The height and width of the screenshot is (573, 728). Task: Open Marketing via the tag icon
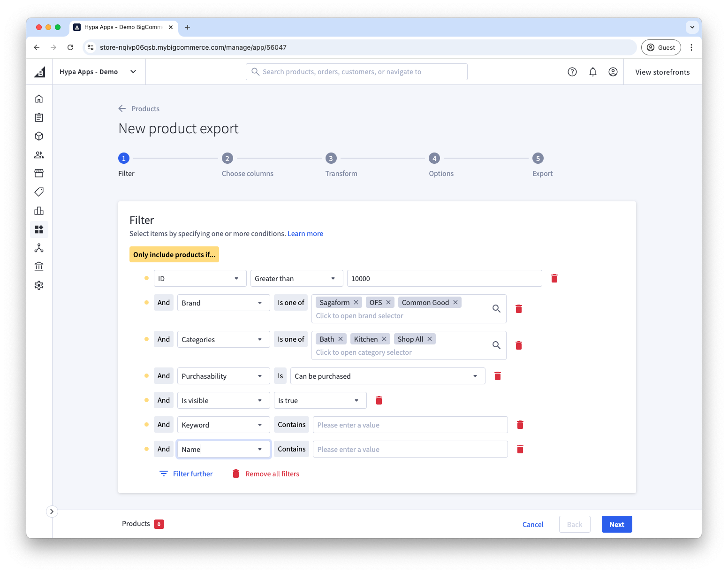click(39, 192)
